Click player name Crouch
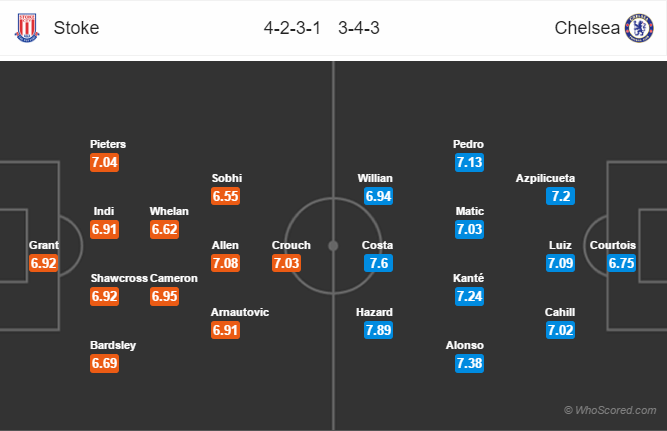Image resolution: width=667 pixels, height=431 pixels. [291, 245]
